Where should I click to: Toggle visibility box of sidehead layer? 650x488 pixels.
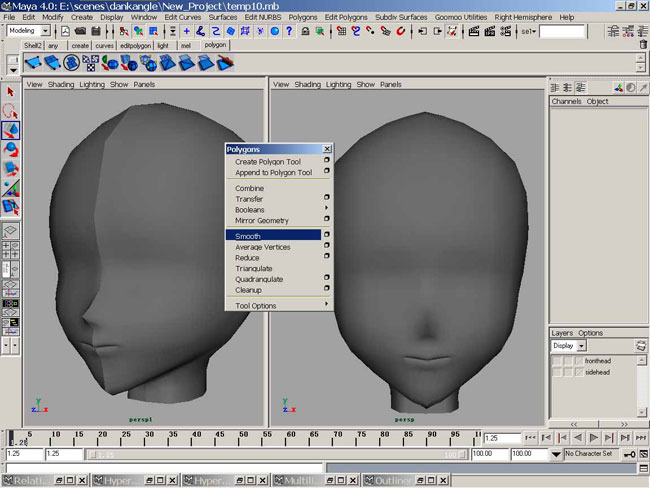coord(557,372)
